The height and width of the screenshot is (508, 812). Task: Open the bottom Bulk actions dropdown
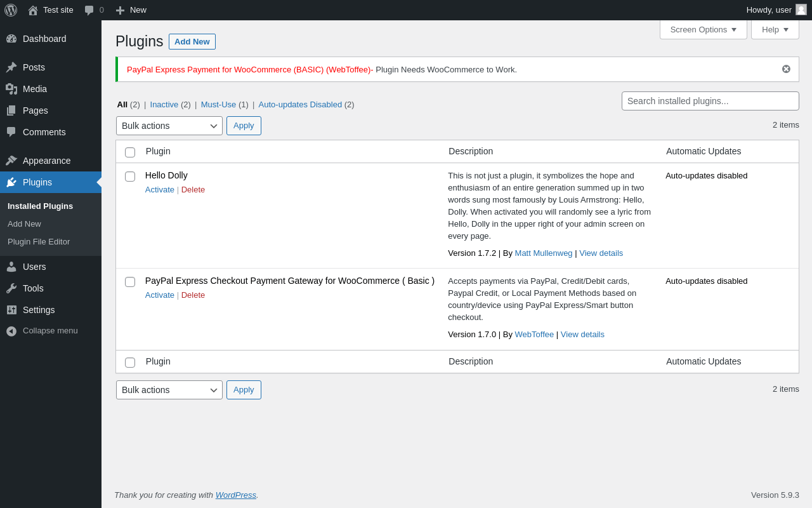click(169, 390)
